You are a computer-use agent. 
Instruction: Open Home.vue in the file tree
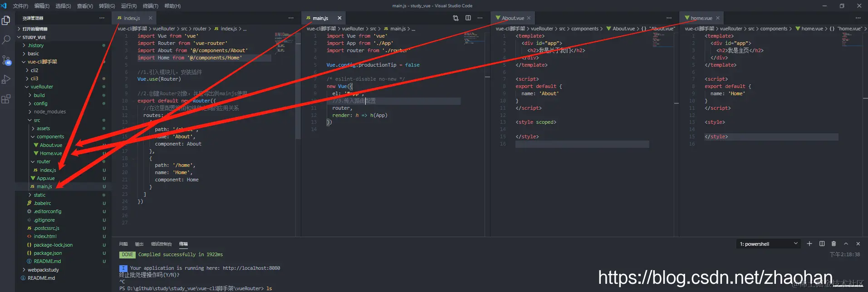(63, 153)
